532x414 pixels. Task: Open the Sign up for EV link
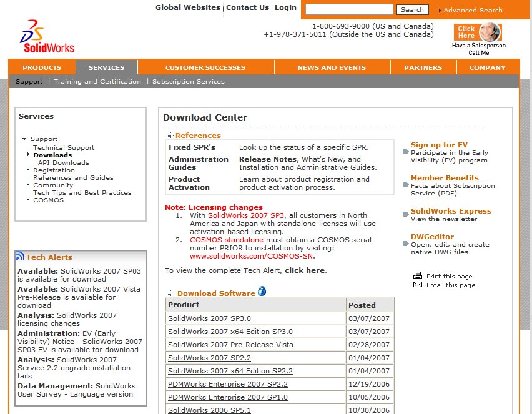click(x=439, y=145)
